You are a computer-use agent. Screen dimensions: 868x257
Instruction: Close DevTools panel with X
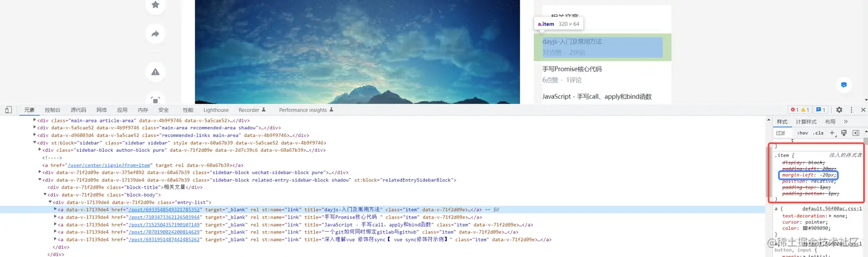(862, 110)
